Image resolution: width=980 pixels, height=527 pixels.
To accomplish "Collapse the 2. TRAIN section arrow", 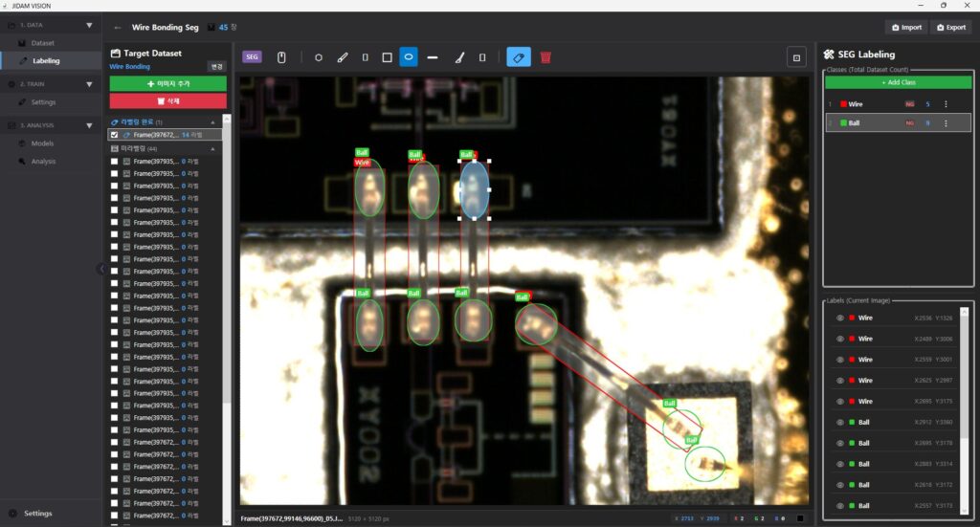I will [x=89, y=83].
